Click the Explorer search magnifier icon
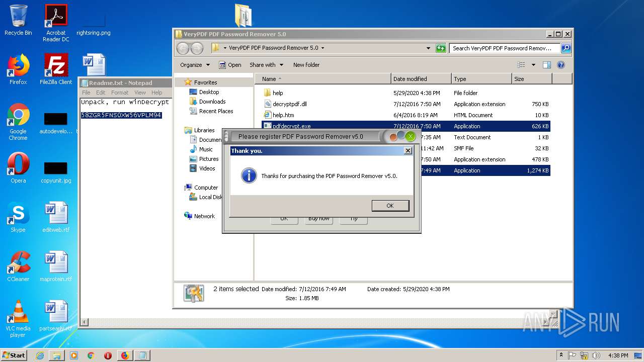This screenshot has height=362, width=644. 566,48
